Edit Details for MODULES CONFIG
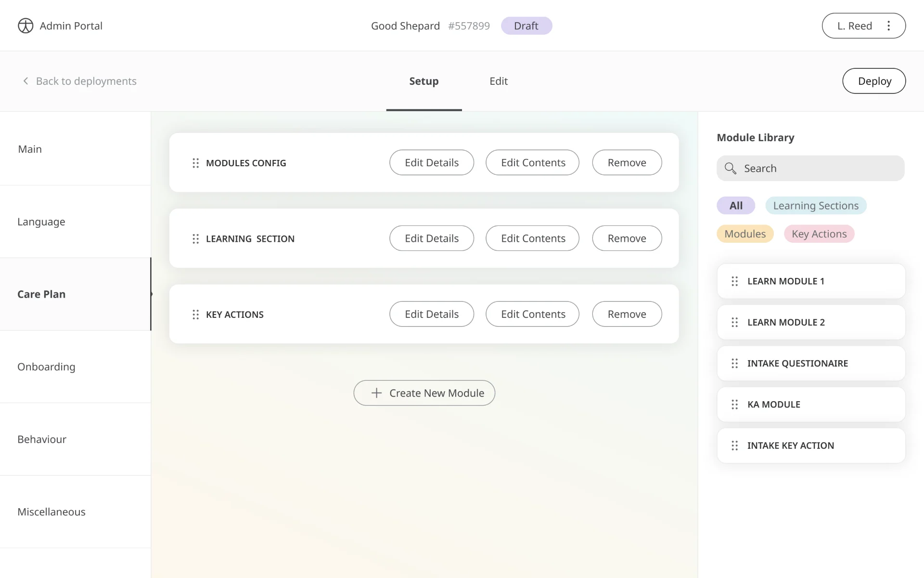This screenshot has width=924, height=578. pyautogui.click(x=432, y=162)
